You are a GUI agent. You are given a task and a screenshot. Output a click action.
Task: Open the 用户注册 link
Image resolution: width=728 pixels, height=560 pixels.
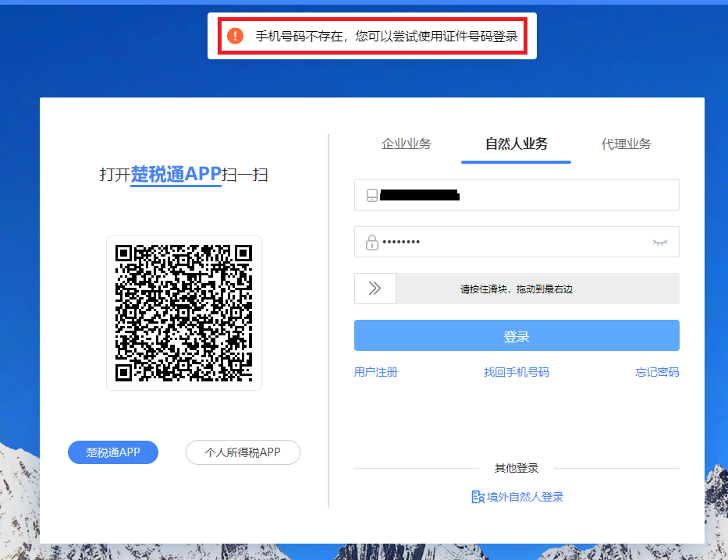click(x=376, y=373)
